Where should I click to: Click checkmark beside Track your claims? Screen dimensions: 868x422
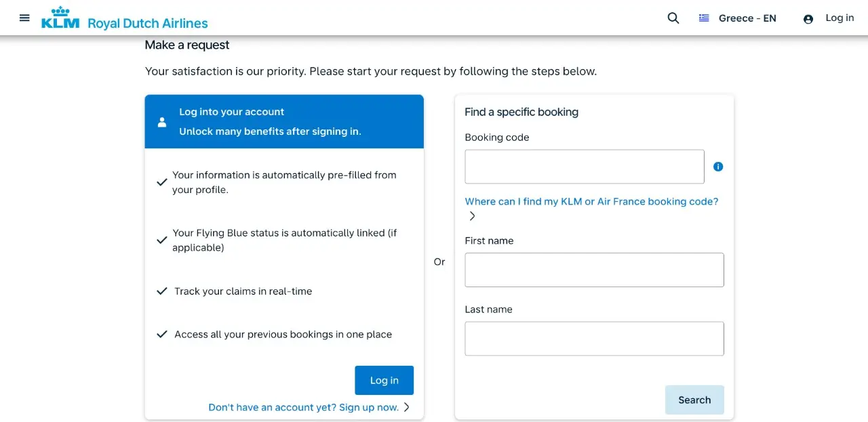(x=162, y=291)
